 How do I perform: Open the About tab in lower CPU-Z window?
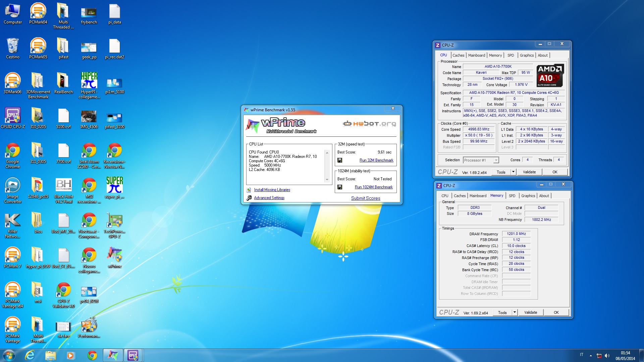(x=544, y=196)
